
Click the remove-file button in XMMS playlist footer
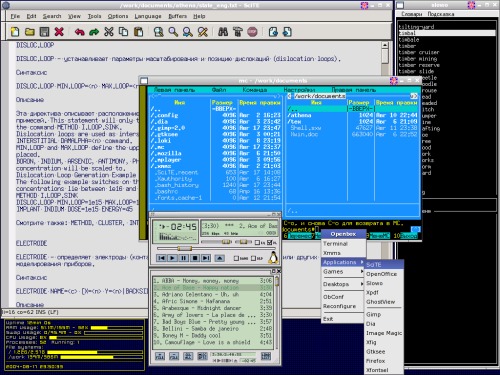pos(174,356)
